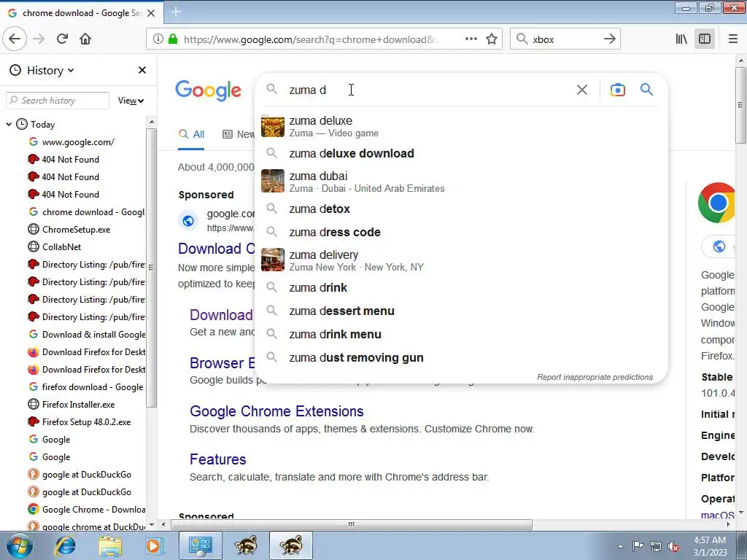Open the Firefox home page button

pyautogui.click(x=85, y=39)
